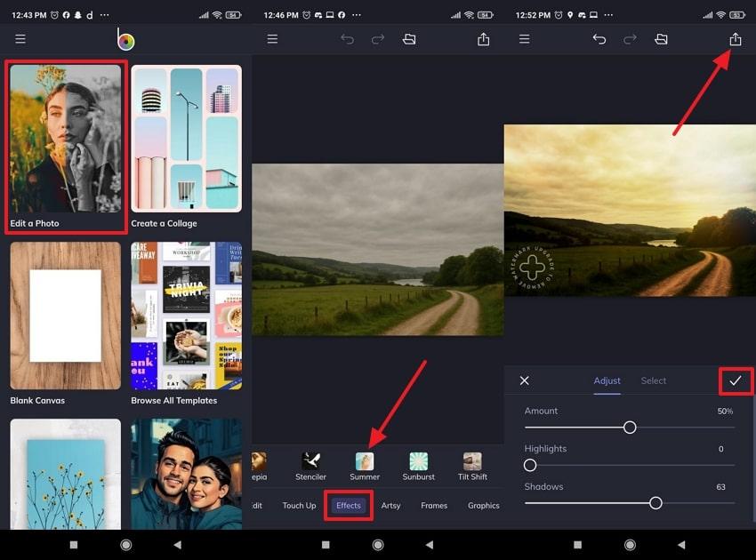Tap Android home button on left screen
756x560 pixels.
coord(125,545)
